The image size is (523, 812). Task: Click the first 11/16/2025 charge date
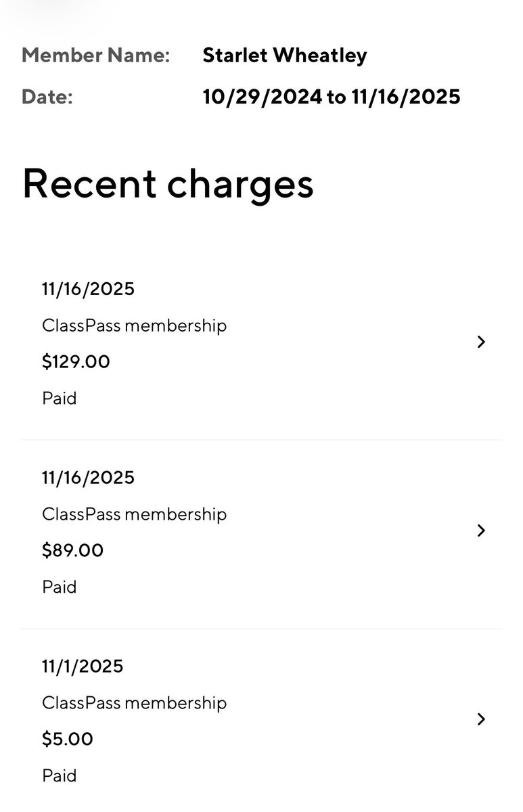88,289
